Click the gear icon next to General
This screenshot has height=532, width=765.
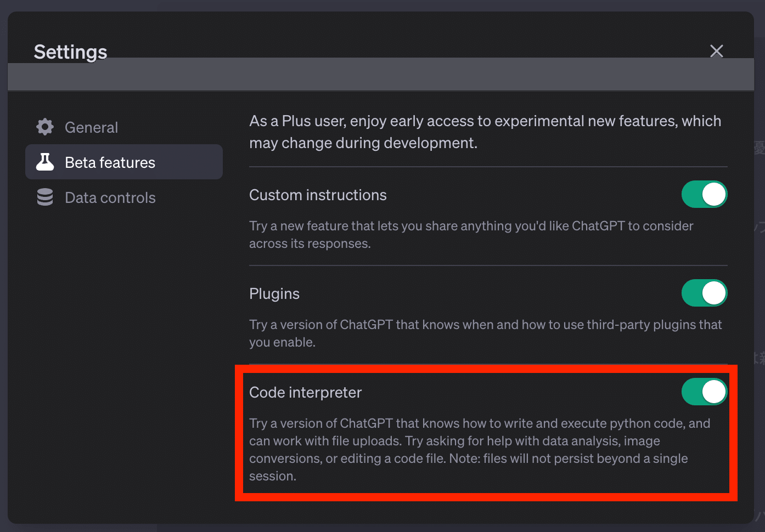[45, 127]
